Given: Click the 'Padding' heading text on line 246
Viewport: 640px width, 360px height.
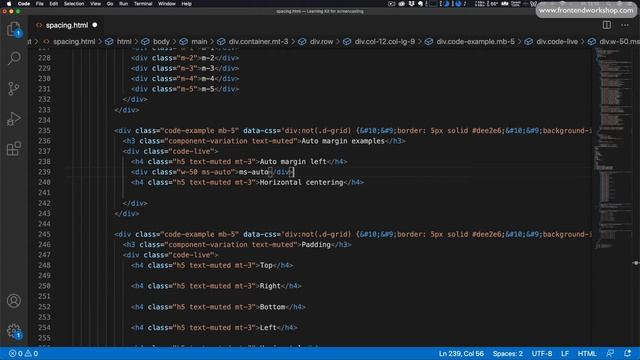Looking at the screenshot, I should 316,244.
